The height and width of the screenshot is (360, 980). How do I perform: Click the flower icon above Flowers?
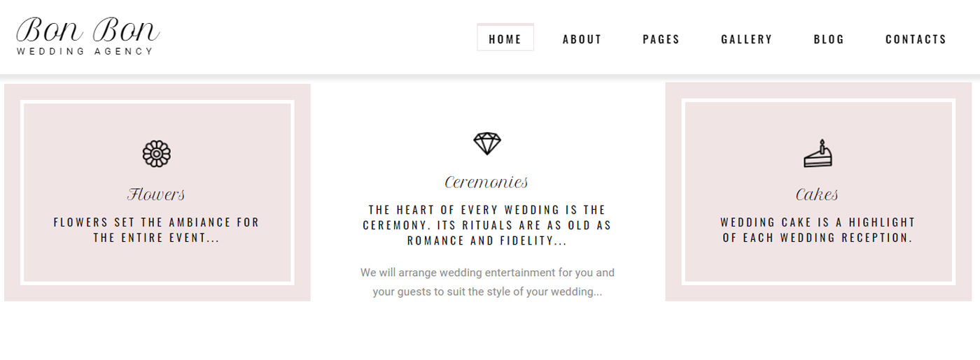[x=157, y=154]
